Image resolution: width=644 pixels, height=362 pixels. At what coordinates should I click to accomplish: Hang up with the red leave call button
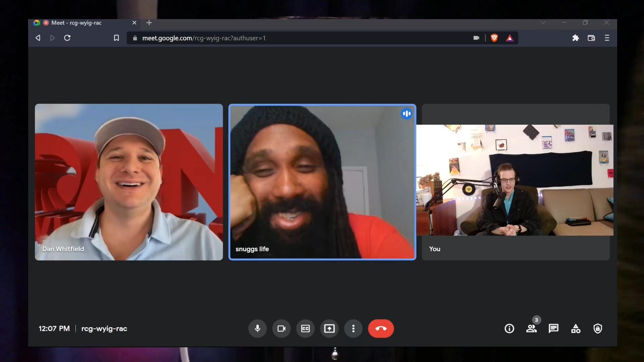tap(381, 328)
